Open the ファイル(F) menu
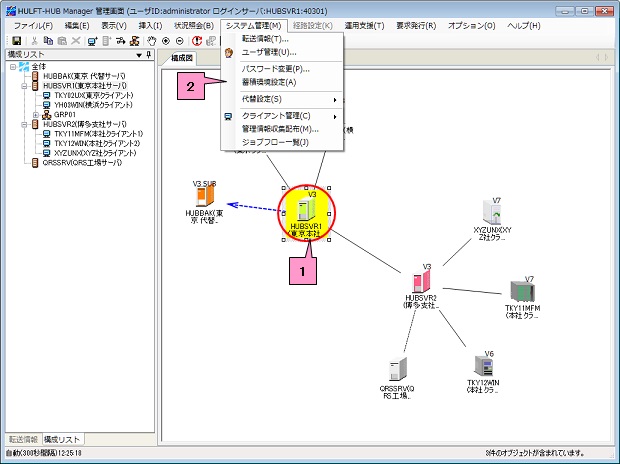This screenshot has height=464, width=620. 35,24
